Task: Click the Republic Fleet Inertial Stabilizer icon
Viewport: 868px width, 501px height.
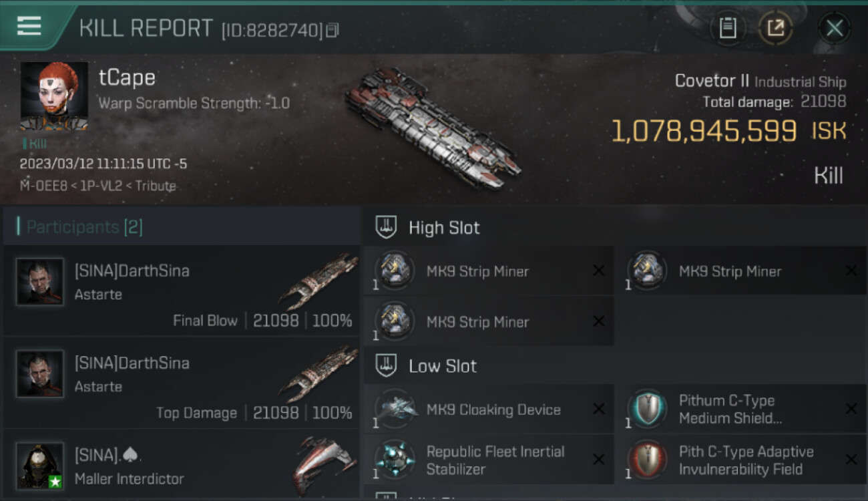Action: tap(395, 460)
